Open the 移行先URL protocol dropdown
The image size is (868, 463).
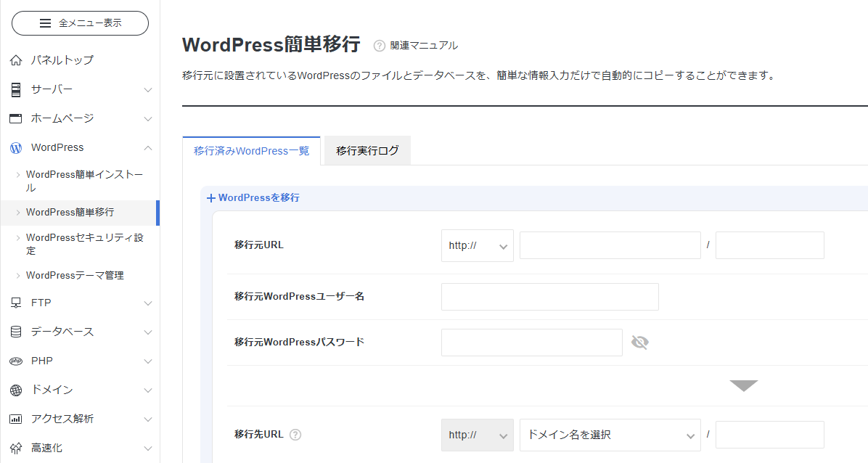pyautogui.click(x=477, y=435)
